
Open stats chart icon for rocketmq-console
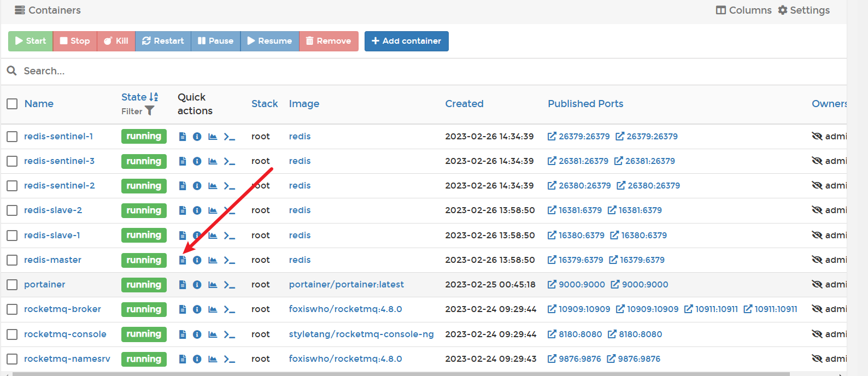pyautogui.click(x=213, y=334)
